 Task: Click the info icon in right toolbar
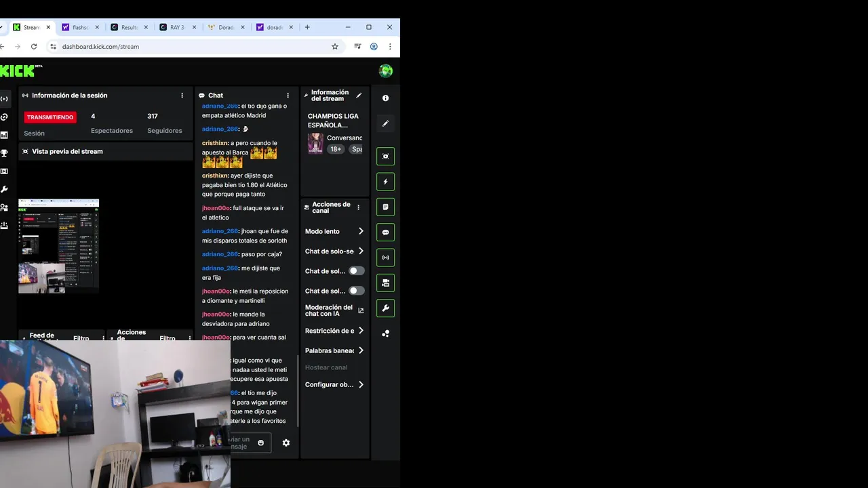(x=385, y=98)
